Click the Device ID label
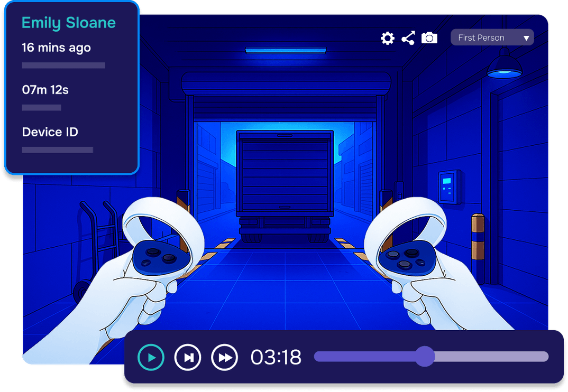 (50, 132)
